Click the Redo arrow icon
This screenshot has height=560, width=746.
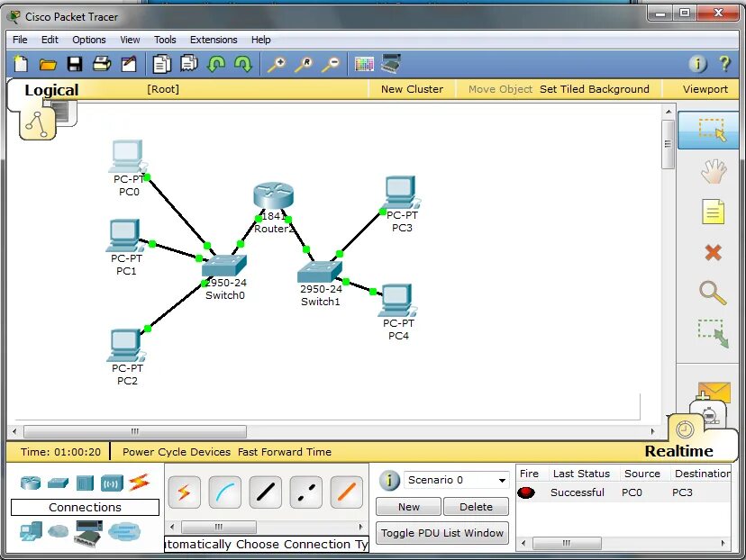(243, 64)
